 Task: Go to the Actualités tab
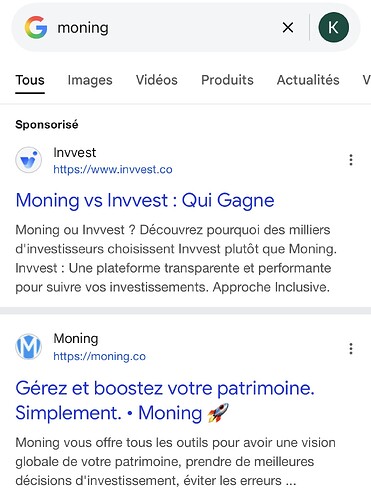(308, 80)
